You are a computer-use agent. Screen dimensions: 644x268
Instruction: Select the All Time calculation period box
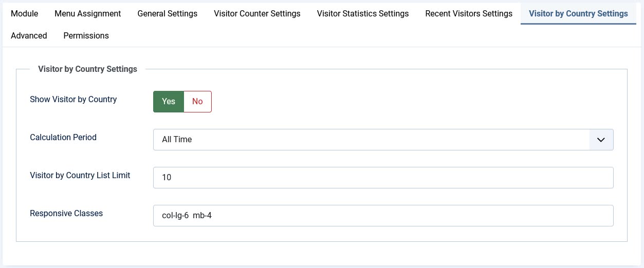[x=383, y=139]
